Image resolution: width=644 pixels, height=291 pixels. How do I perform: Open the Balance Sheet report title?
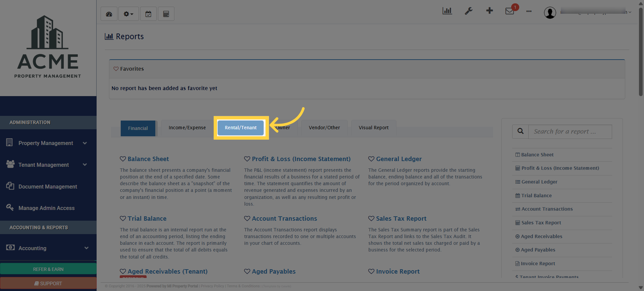148,159
